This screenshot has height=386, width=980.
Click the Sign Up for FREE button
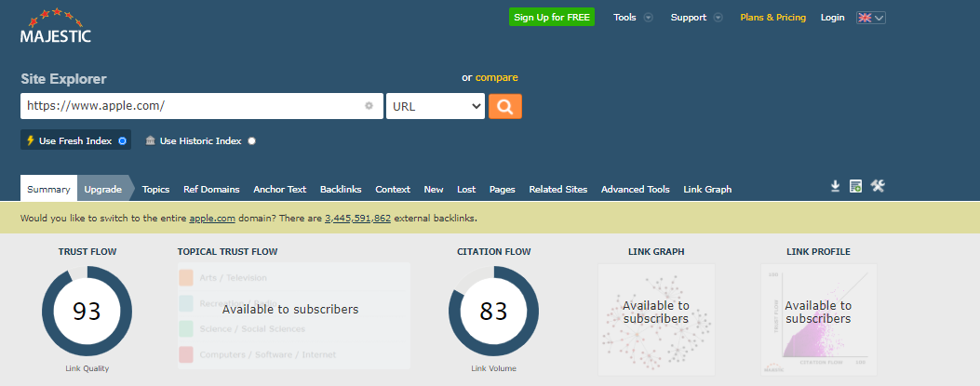click(552, 18)
